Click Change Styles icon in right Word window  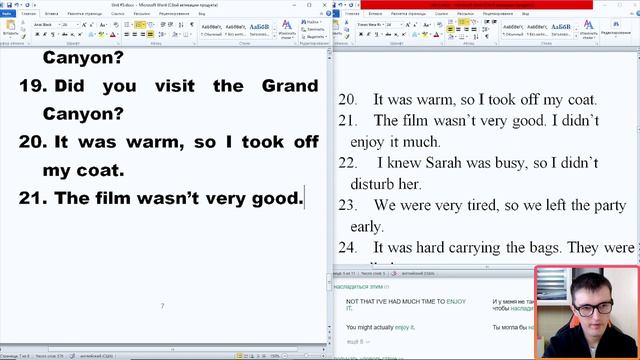(x=589, y=29)
